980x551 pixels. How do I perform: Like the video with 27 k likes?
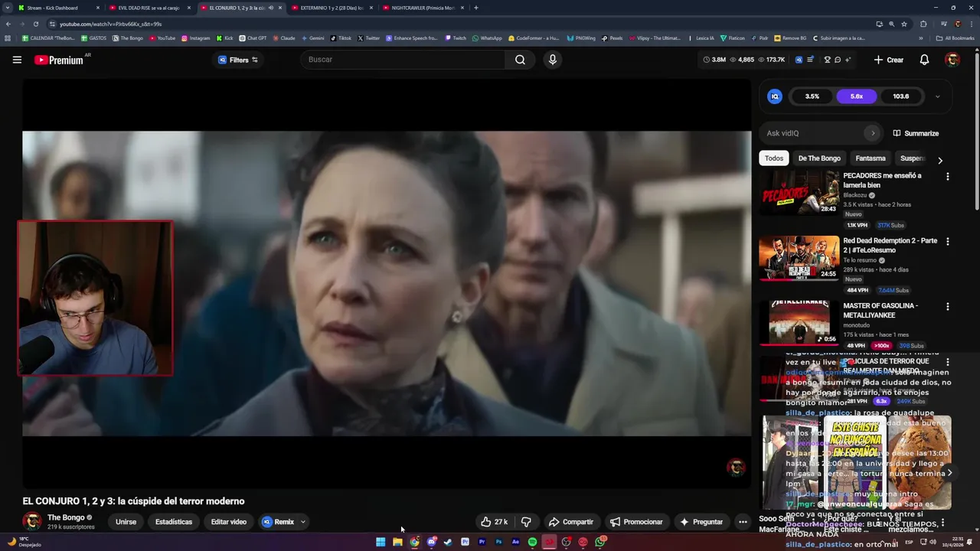(495, 522)
